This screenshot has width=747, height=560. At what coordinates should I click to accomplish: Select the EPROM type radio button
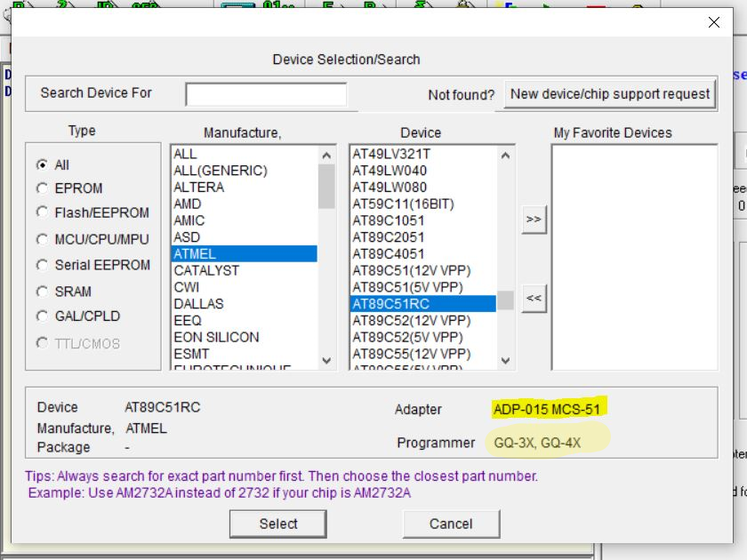pyautogui.click(x=42, y=188)
